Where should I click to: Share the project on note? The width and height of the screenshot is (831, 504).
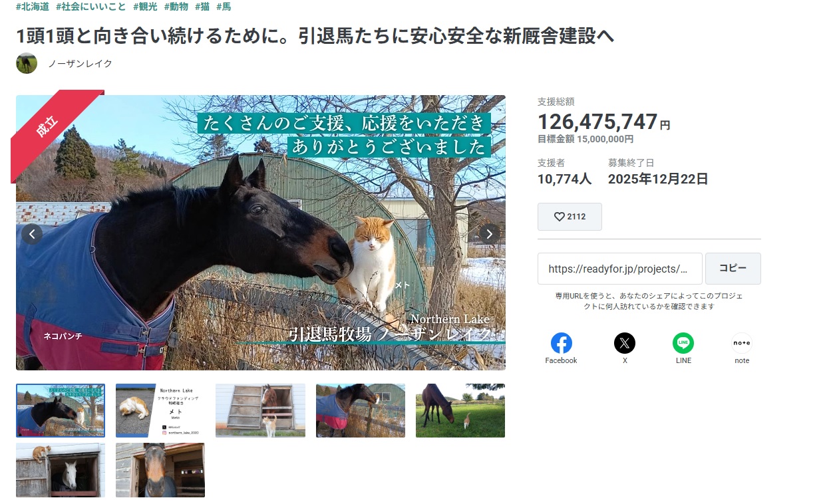pyautogui.click(x=742, y=348)
